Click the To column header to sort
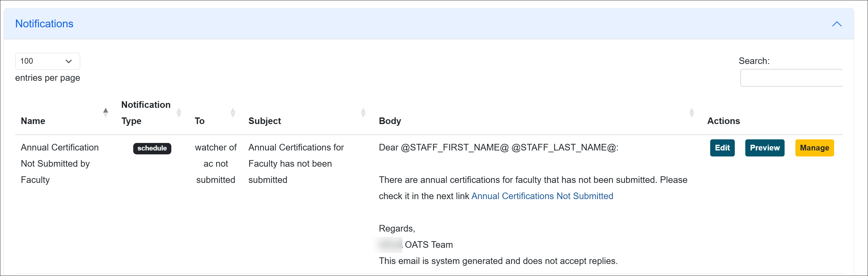Screen dimensions: 868x276 pos(200,120)
